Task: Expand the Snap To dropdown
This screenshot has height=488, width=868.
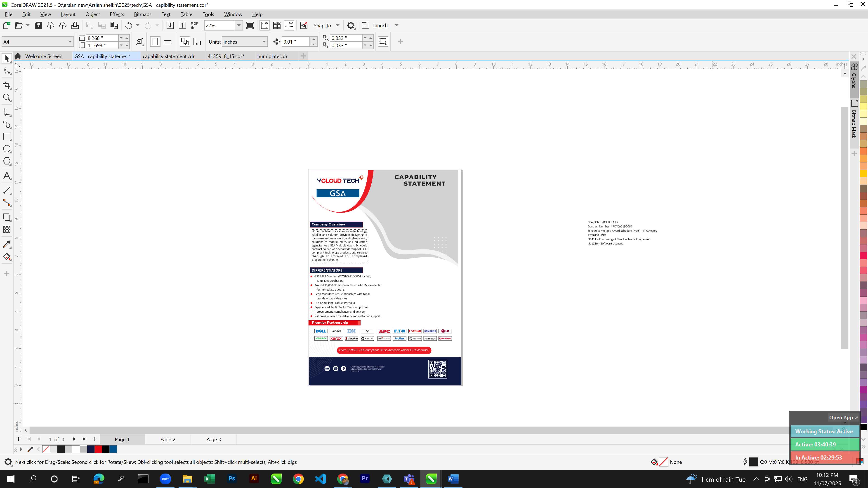Action: pyautogui.click(x=338, y=26)
